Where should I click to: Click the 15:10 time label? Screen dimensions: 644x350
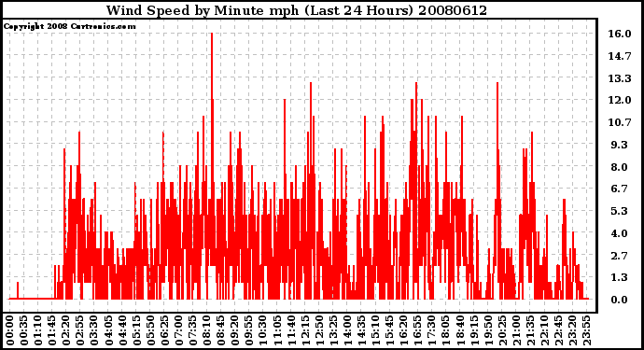coord(375,331)
